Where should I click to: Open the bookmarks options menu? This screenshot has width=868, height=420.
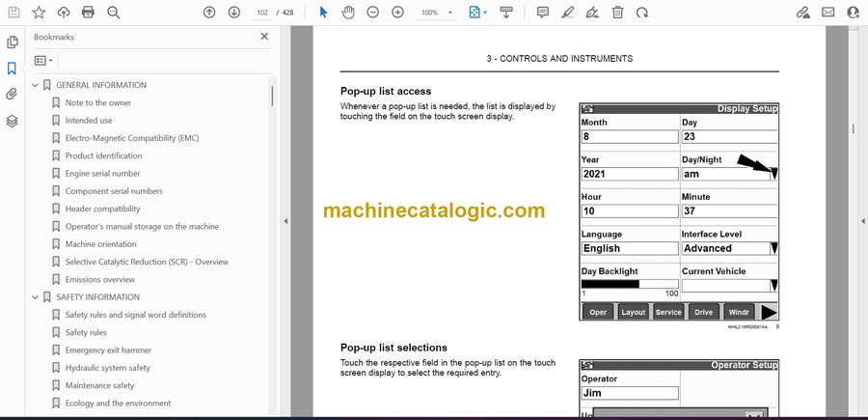(x=43, y=60)
